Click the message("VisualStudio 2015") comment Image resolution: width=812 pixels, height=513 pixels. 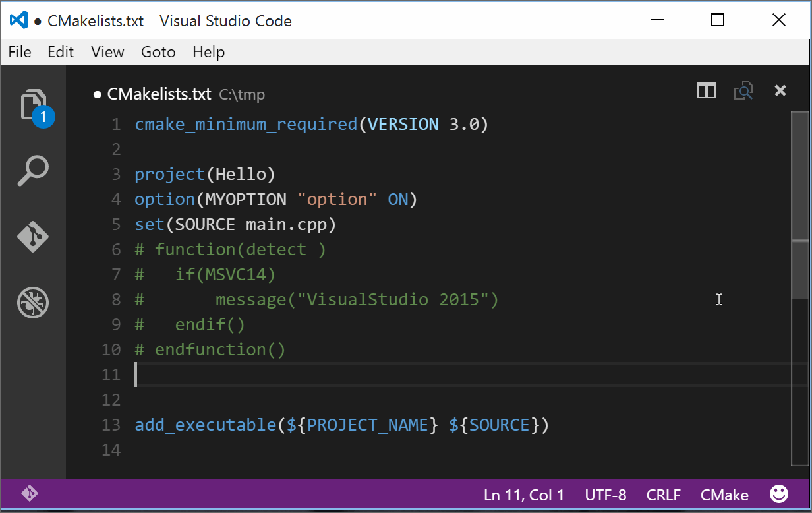[x=316, y=299]
